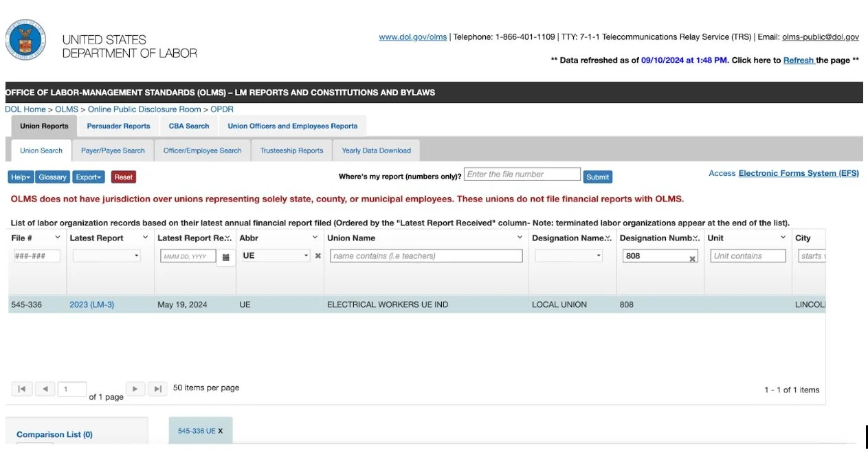Open the File # column menu
Screen dimensions: 868x459
point(57,237)
